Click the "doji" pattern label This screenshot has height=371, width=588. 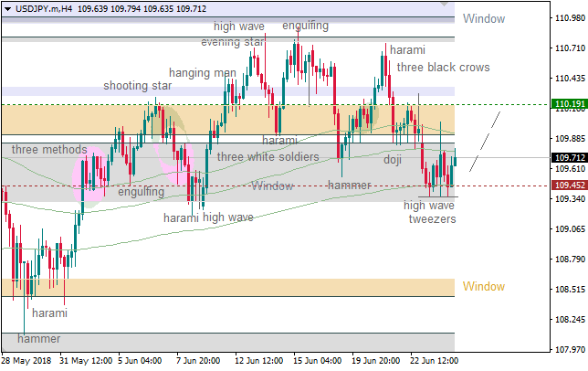pos(392,159)
